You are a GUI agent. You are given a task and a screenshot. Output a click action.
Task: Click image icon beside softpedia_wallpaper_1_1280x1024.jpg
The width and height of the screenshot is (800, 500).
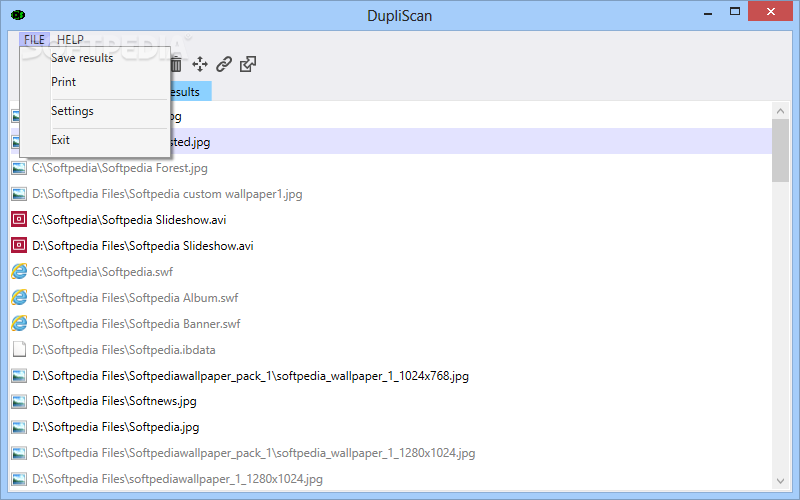(19, 453)
